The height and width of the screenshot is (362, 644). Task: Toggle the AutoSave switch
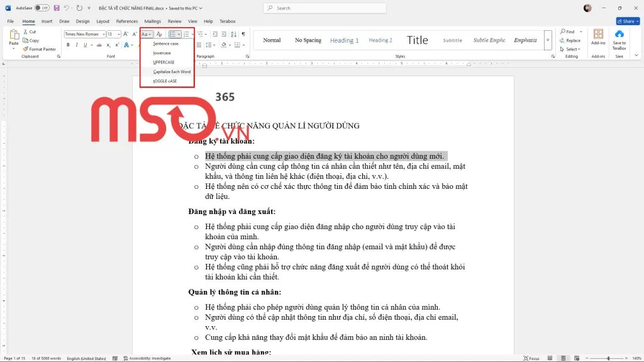coord(42,8)
